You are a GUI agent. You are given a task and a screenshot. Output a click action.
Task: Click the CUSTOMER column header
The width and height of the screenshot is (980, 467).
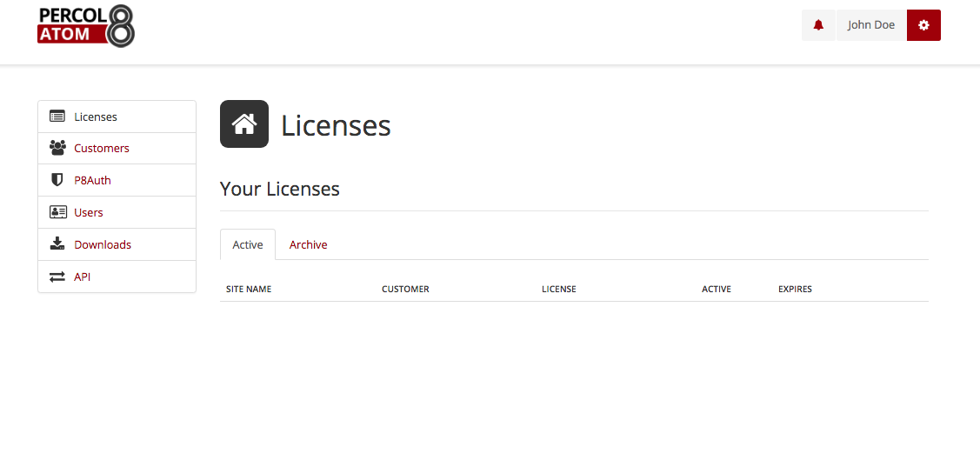tap(405, 290)
